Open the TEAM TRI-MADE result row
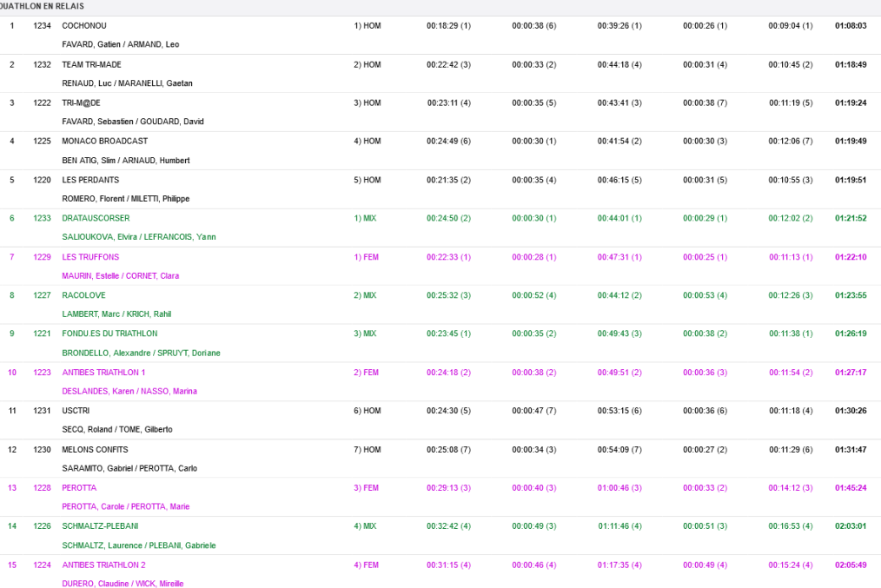Image resolution: width=881 pixels, height=588 pixels. [x=91, y=65]
